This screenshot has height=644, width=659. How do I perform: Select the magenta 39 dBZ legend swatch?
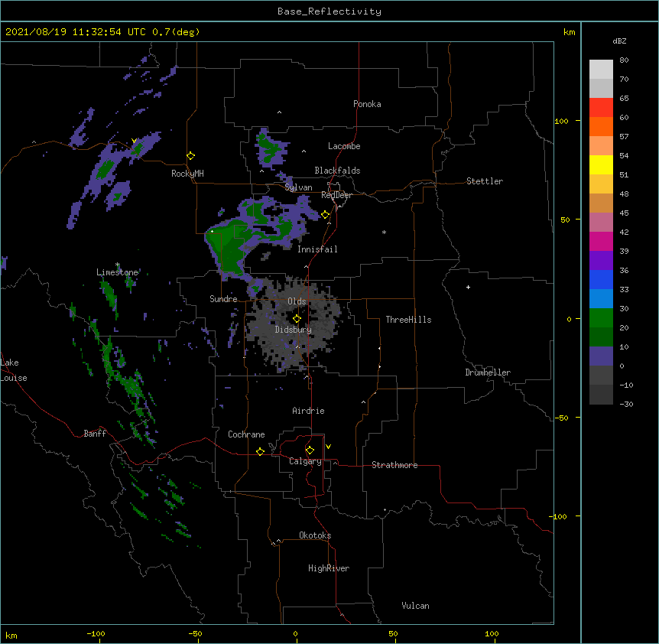[601, 241]
